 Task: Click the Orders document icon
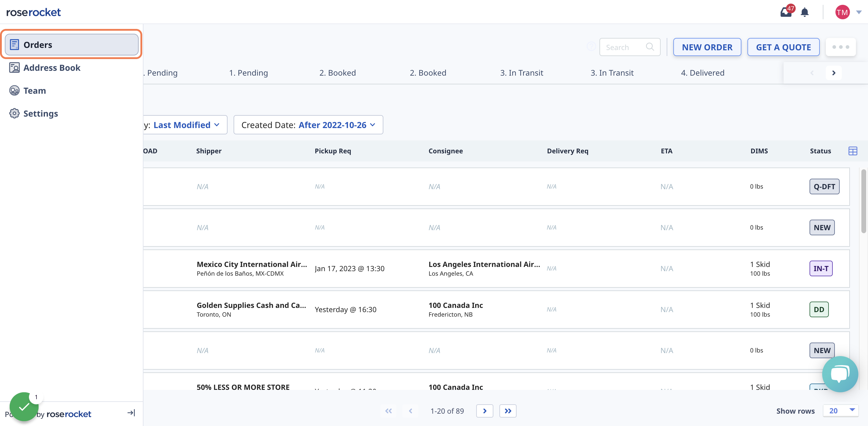click(14, 45)
